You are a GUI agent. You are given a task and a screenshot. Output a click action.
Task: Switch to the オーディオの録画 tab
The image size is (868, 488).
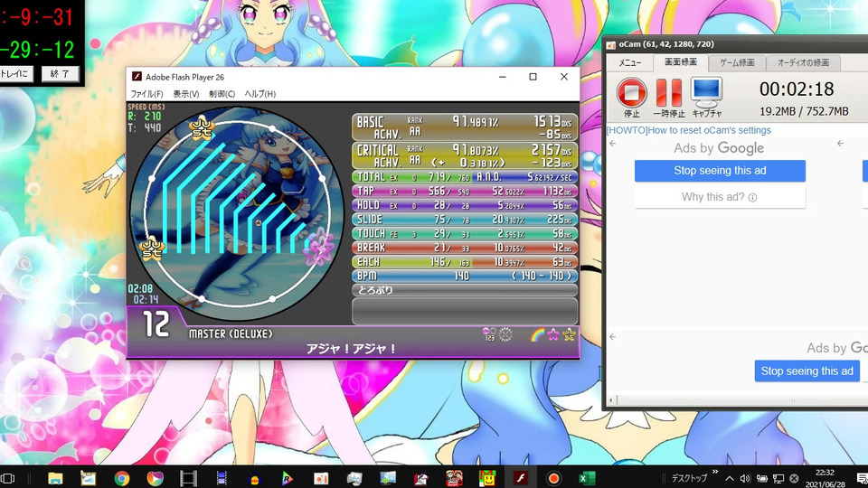click(x=803, y=63)
